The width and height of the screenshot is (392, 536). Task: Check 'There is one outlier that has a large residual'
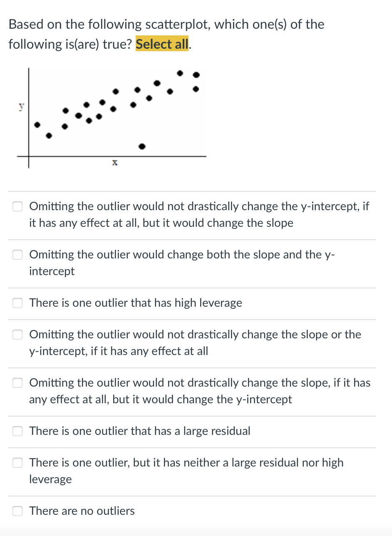point(17,431)
